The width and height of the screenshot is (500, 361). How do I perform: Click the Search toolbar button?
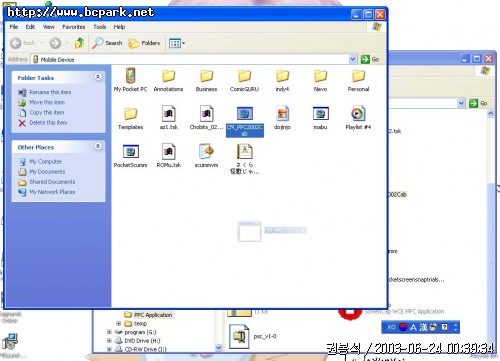[x=107, y=43]
